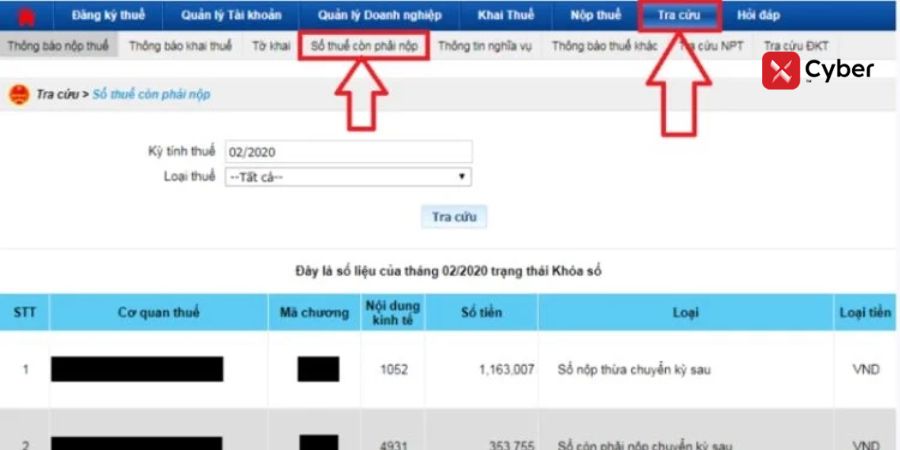Screen dimensions: 900x450
Task: Go to the Khai Thuế menu
Action: [x=506, y=16]
